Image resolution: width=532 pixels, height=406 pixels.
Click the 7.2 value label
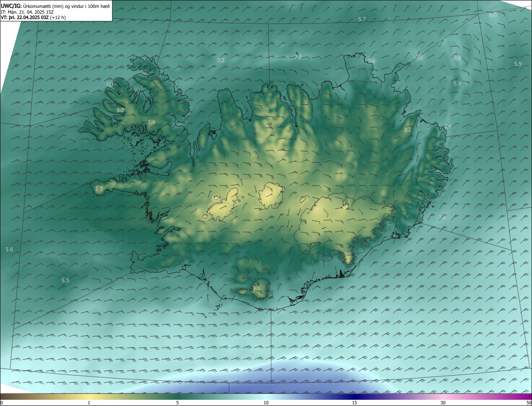tap(221, 60)
